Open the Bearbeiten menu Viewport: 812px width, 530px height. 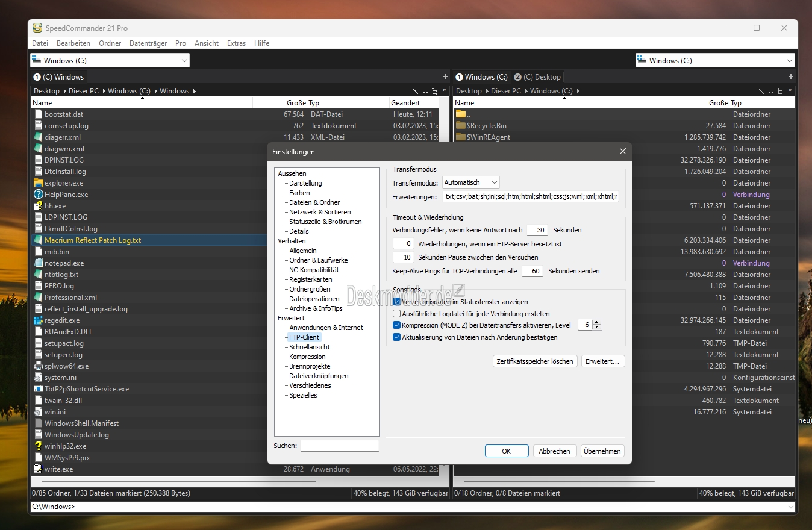click(73, 43)
